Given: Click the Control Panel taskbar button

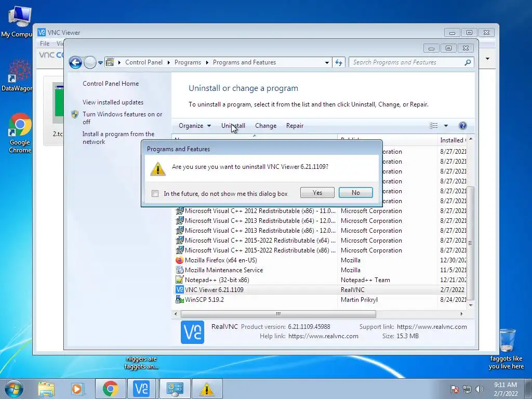Looking at the screenshot, I should pos(175,389).
